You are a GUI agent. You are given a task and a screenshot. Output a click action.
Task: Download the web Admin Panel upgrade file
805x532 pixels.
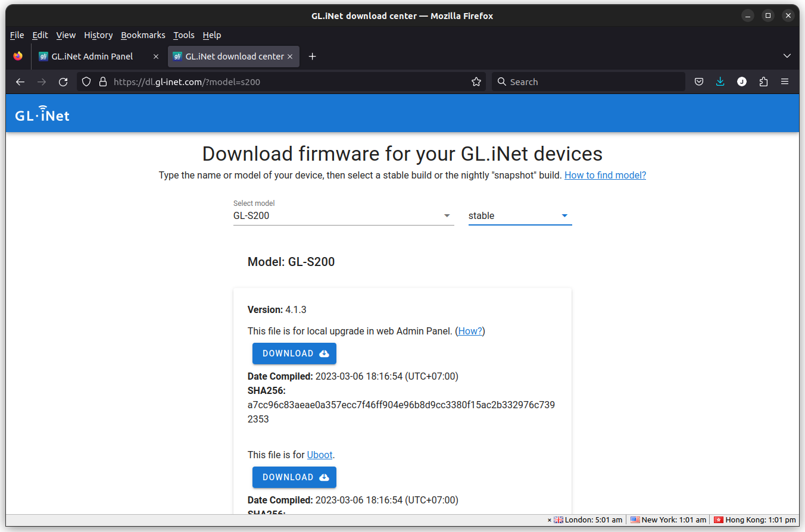point(294,353)
